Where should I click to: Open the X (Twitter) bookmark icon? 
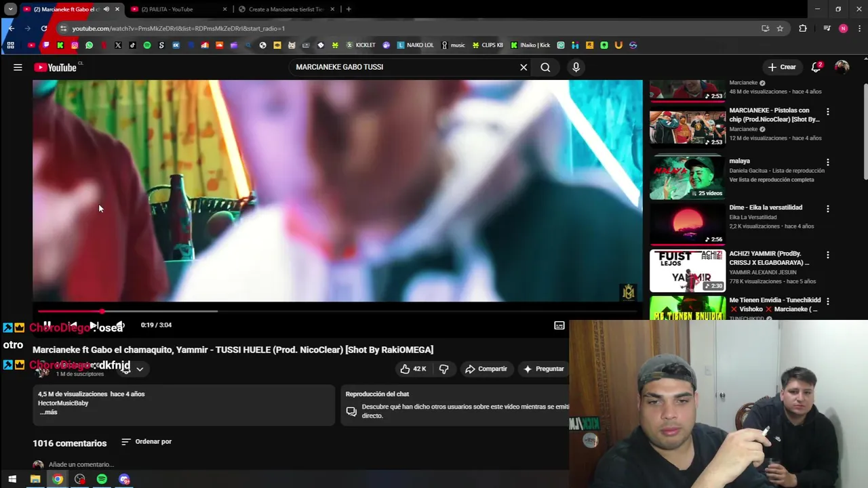tap(118, 45)
